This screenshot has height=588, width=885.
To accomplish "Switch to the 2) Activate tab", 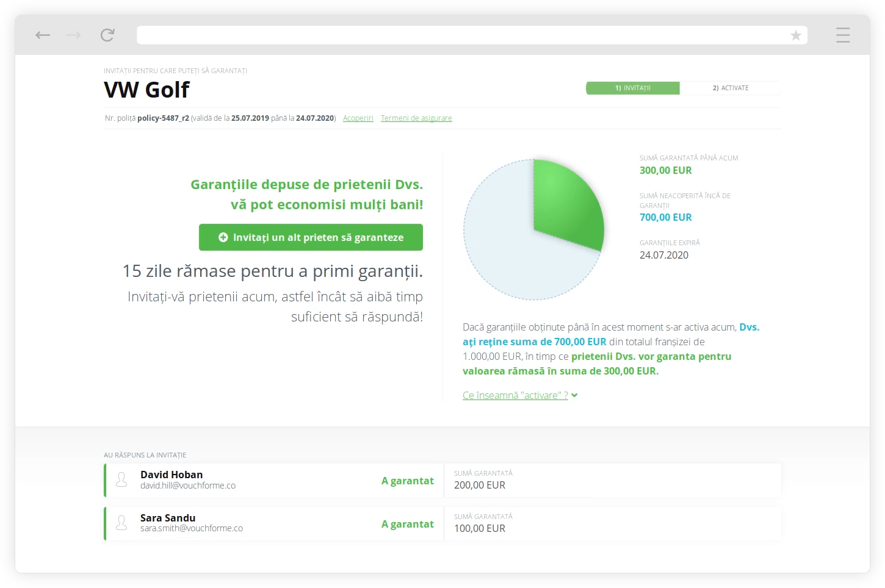I will 731,88.
